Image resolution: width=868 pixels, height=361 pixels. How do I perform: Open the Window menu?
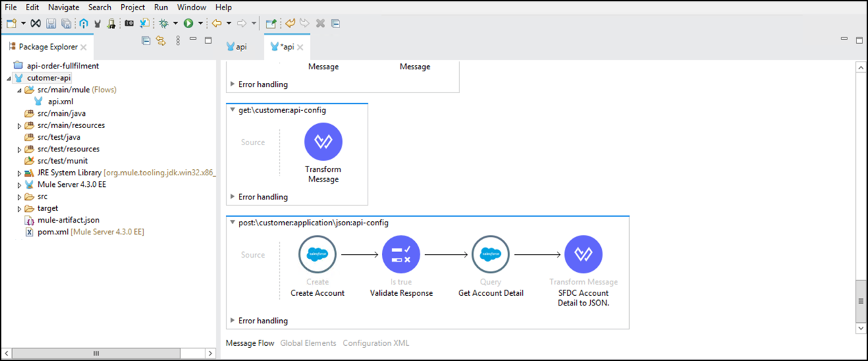click(x=192, y=7)
